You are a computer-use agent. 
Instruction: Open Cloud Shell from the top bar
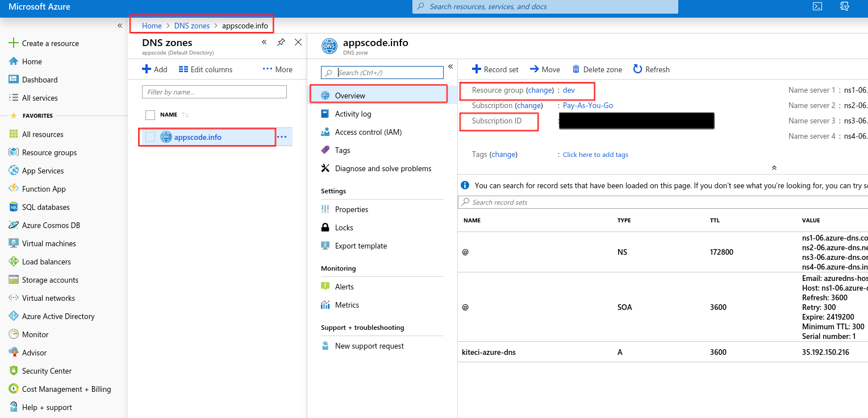point(817,7)
